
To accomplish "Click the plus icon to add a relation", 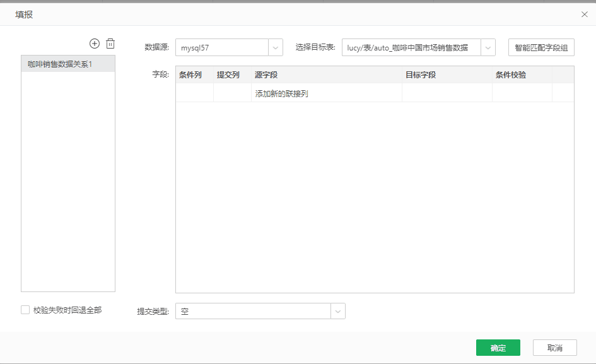I will 95,44.
